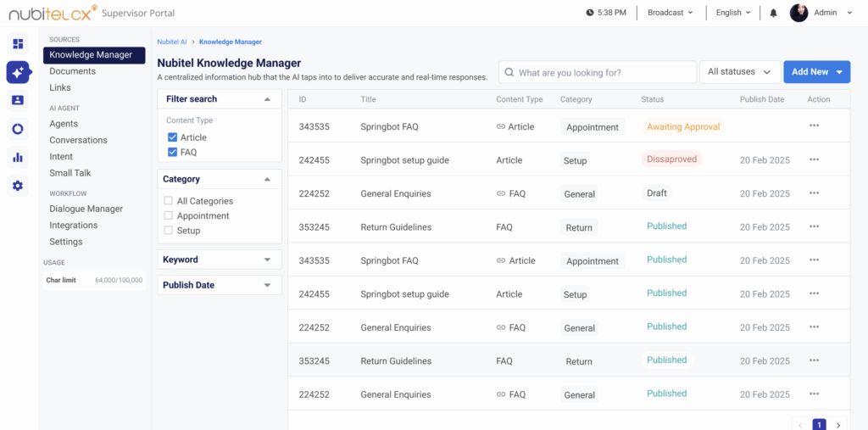Screen dimensions: 868x430
Task: Click General Enquiries title in Draft row
Action: 396,194
